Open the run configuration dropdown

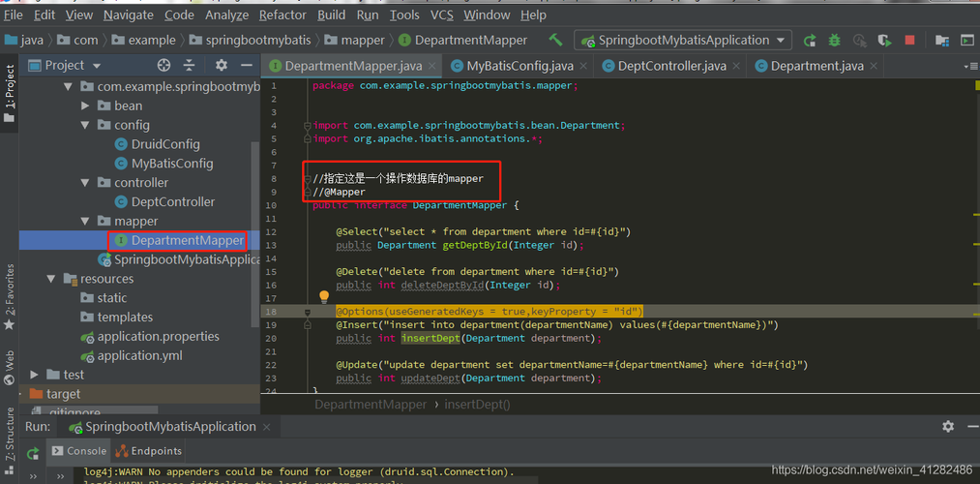683,41
